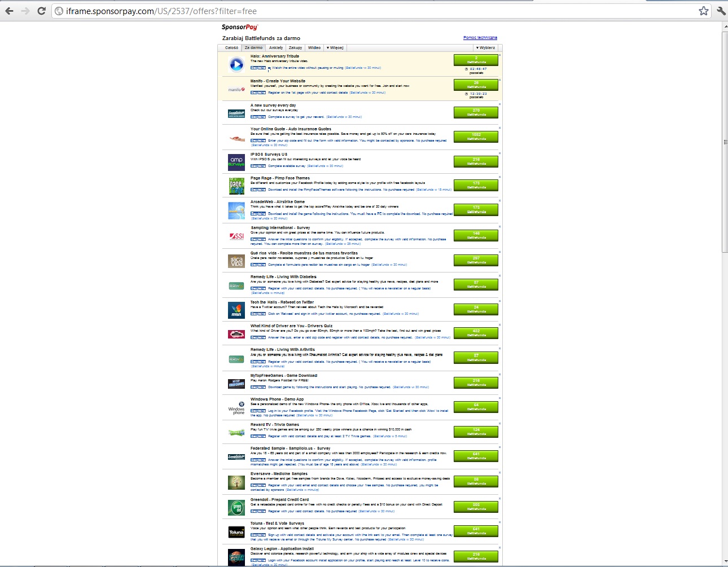This screenshot has width=728, height=567.
Task: Click the SSI survey logo
Action: [x=236, y=236]
